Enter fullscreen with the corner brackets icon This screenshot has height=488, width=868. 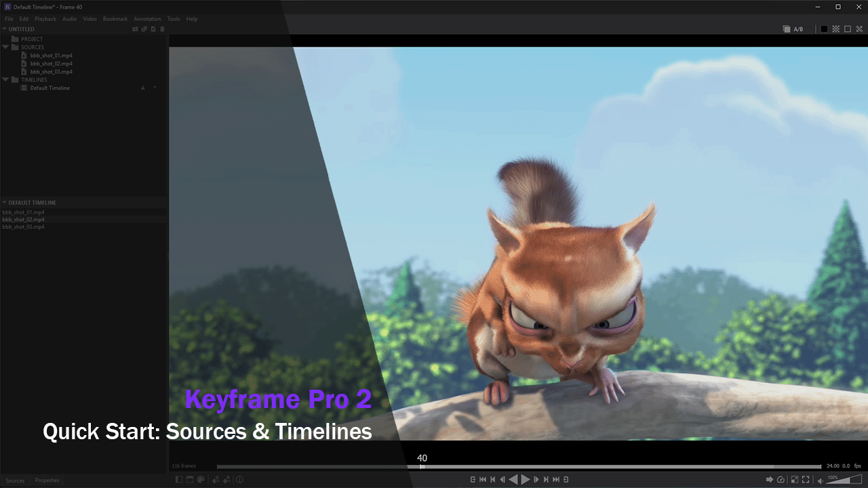click(x=806, y=480)
